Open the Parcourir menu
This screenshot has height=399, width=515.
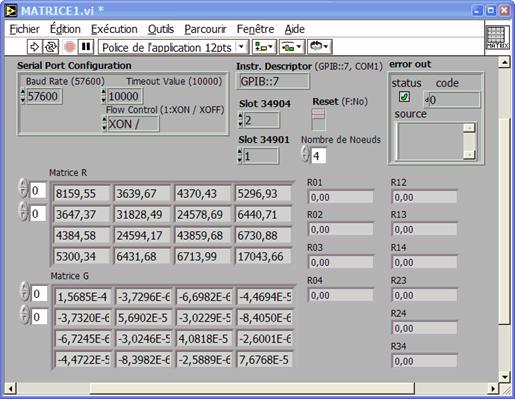click(205, 29)
